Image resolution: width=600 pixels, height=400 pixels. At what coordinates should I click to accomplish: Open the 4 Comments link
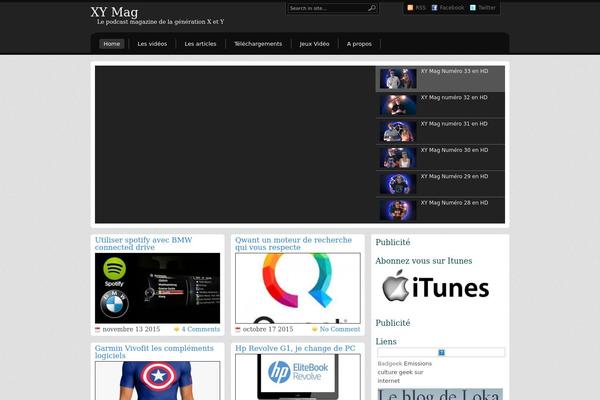click(x=201, y=329)
